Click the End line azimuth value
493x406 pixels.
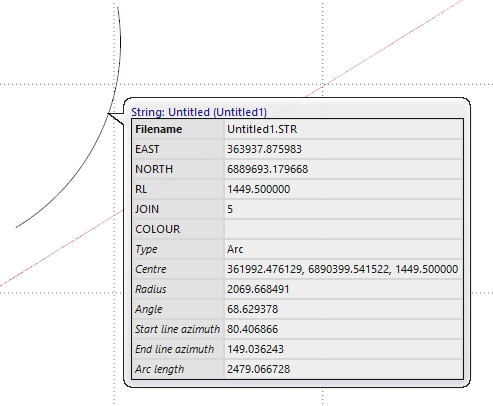tap(255, 349)
